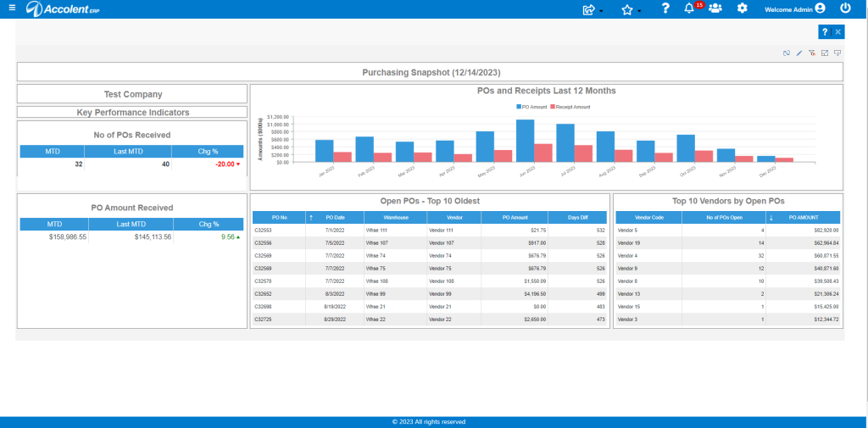Toggle the Receipt Amount legend series
The image size is (868, 428).
coord(570,107)
